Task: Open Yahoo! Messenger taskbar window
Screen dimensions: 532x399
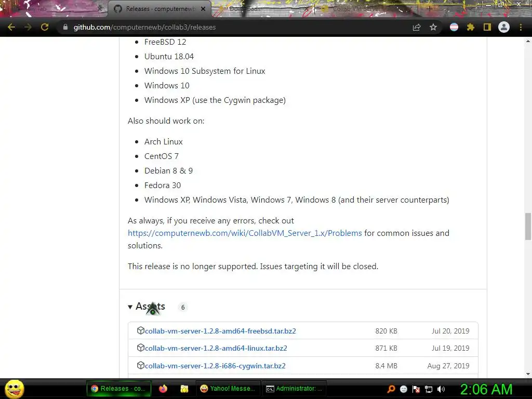Action: click(228, 389)
